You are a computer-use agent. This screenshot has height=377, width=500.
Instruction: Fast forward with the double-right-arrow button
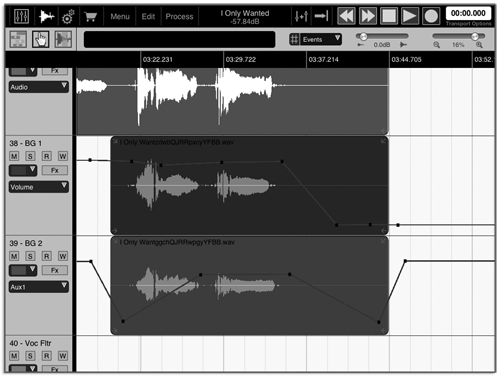click(x=367, y=16)
